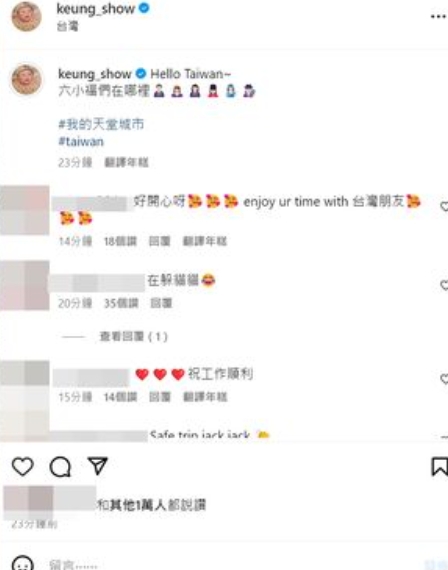448x570 pixels.
Task: Open the #我的天堂城市 hashtag
Action: (101, 124)
